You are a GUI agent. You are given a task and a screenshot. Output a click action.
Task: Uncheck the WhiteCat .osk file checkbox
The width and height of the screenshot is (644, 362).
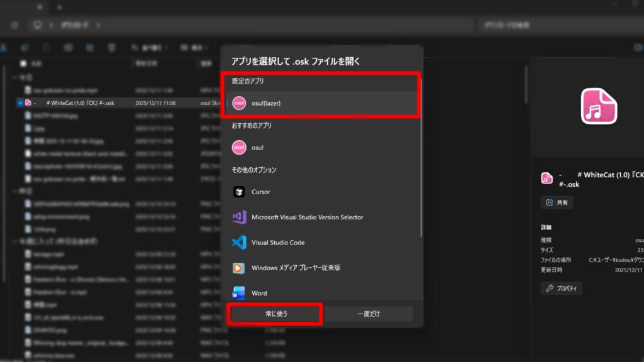[20, 102]
